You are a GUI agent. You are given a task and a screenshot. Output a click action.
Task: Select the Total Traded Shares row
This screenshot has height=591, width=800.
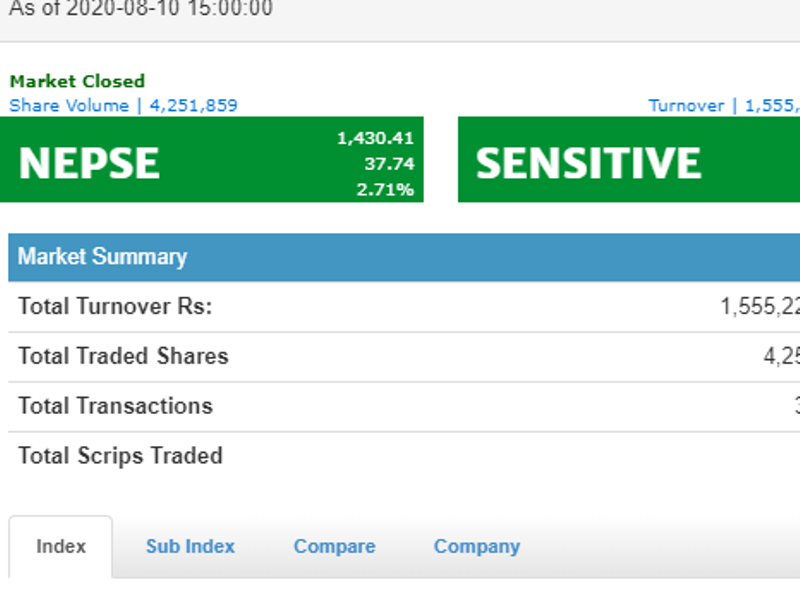tap(404, 357)
